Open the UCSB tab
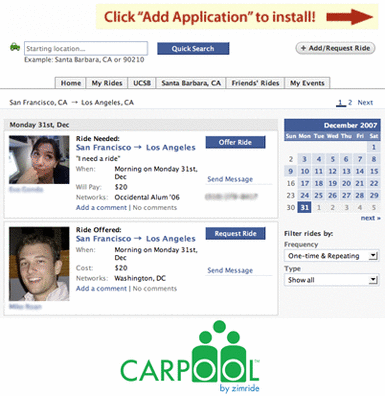Screen dimensions: 385x396 142,83
